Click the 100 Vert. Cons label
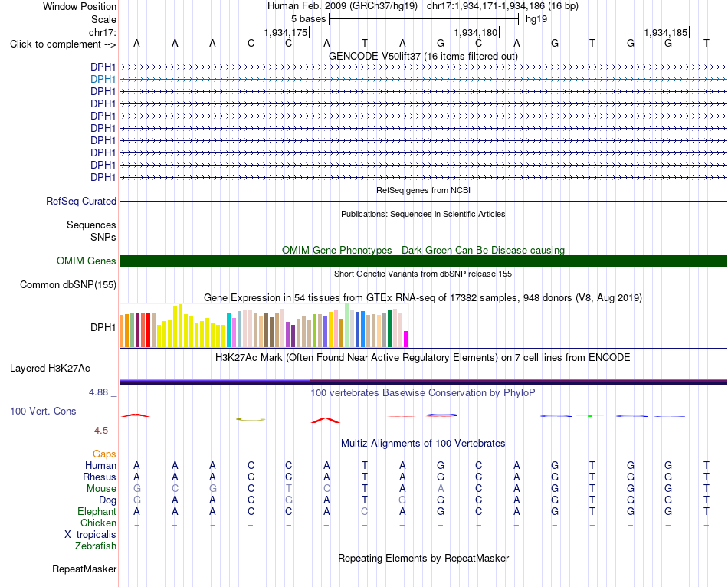Screen dimensions: 728x587 43,411
